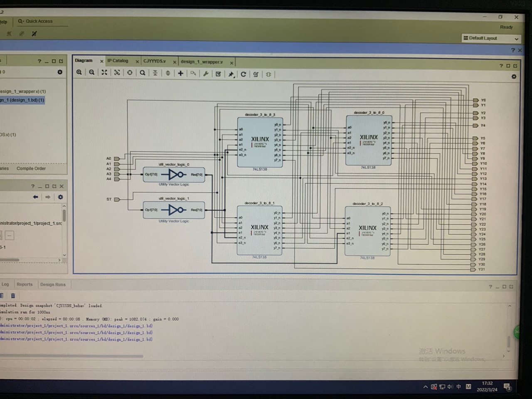Viewport: 532px width, 399px height.
Task: Click the last icon in diagram toolbar
Action: (268, 74)
